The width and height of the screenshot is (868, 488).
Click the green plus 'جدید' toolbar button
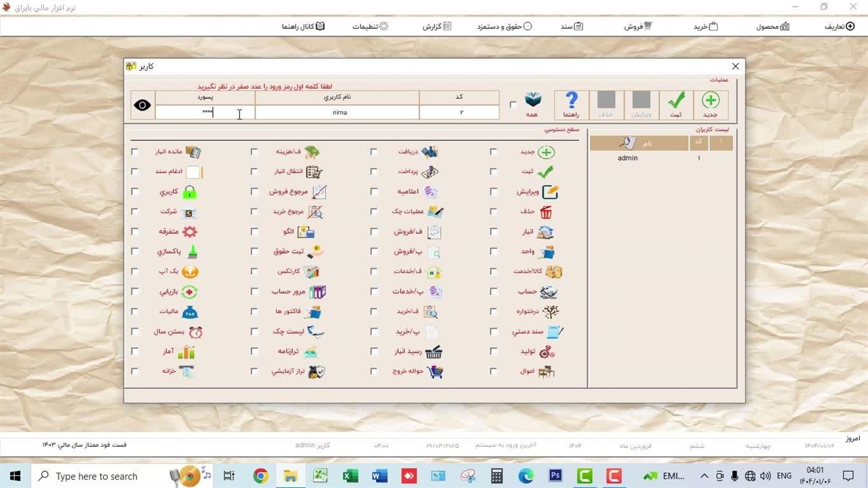[x=710, y=104]
